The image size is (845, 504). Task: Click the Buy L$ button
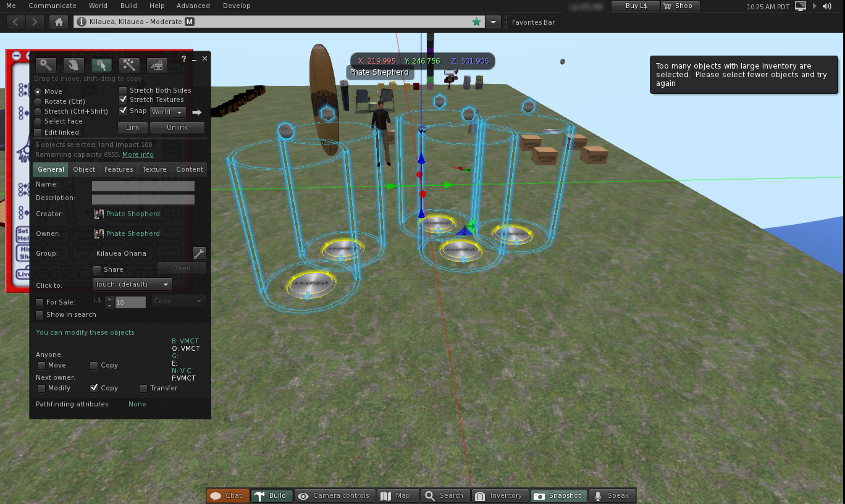click(x=636, y=6)
